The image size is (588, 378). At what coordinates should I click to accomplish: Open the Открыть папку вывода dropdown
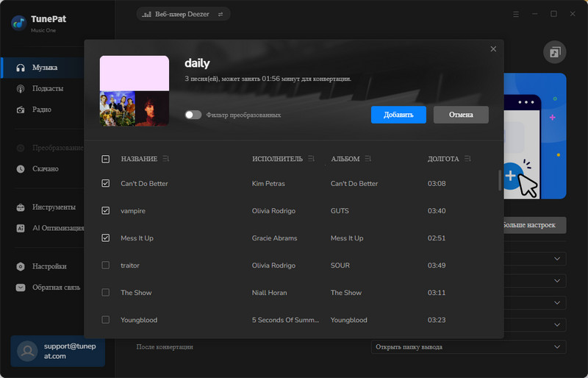[468, 347]
